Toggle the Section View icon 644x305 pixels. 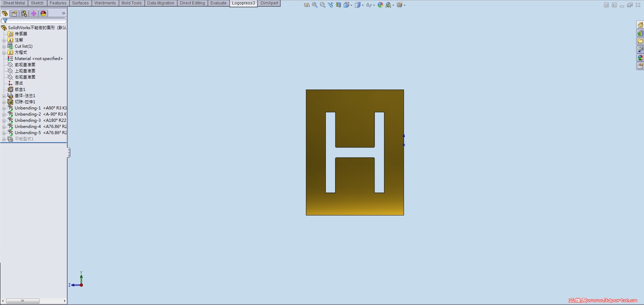click(338, 5)
